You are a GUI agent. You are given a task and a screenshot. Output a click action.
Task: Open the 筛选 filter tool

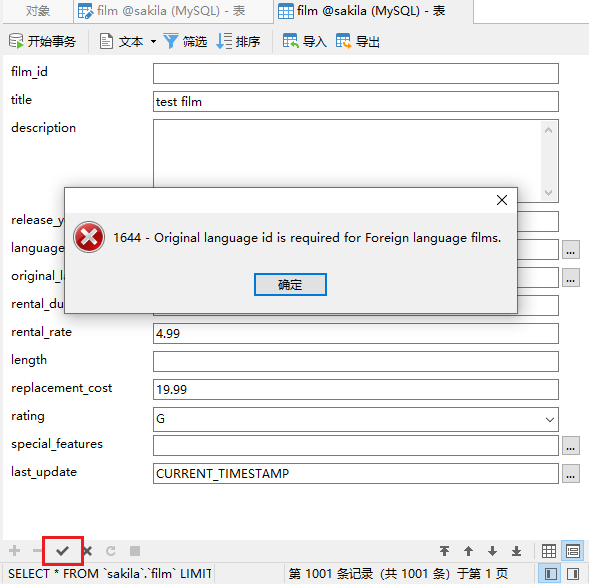click(186, 41)
